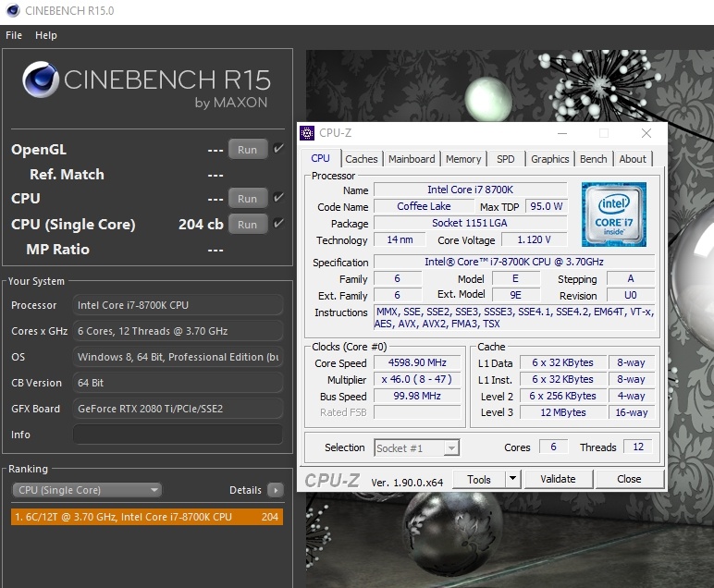Click the Core Voltage value 1.120 V
The image size is (714, 588).
click(x=535, y=239)
